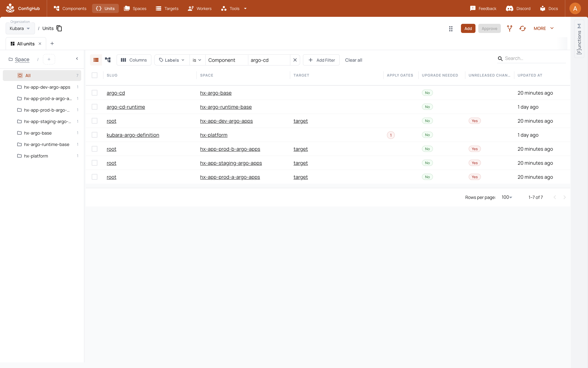Open the argo-cd-runtime unit link
This screenshot has height=368, width=588.
pyautogui.click(x=126, y=107)
